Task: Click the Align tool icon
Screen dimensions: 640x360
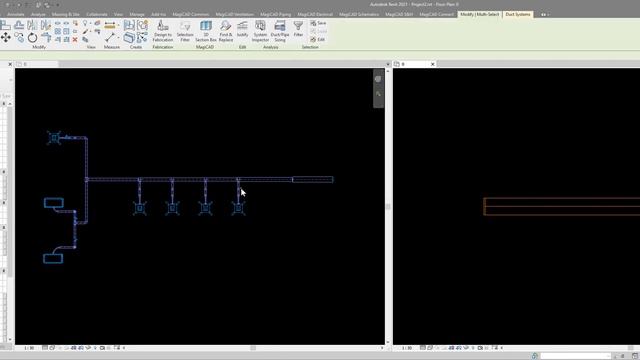Action: pos(6,25)
